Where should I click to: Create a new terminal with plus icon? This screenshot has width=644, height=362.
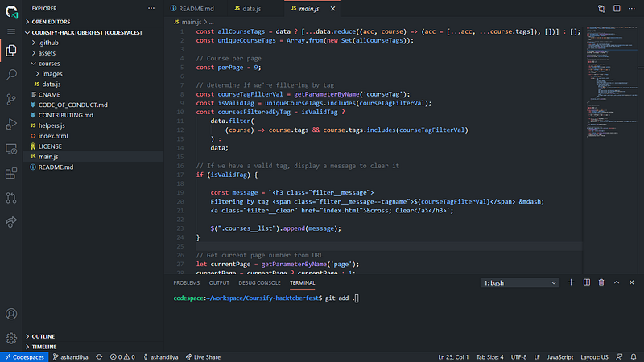pyautogui.click(x=571, y=282)
